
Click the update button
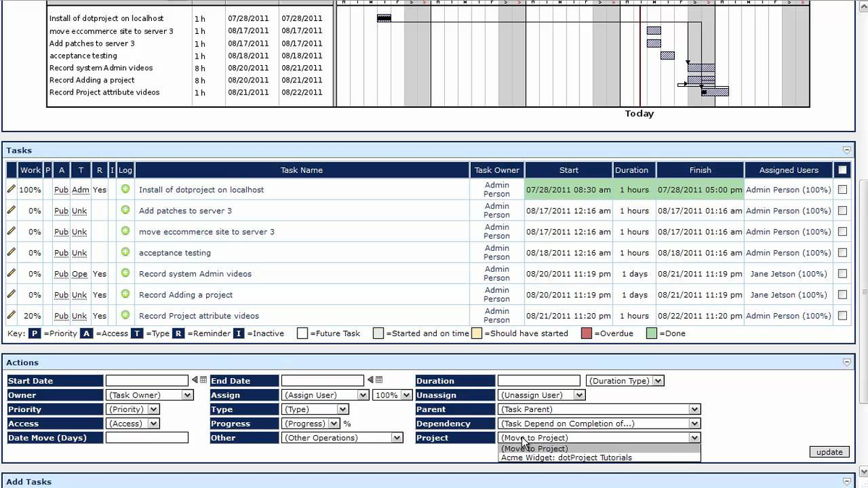[x=829, y=452]
